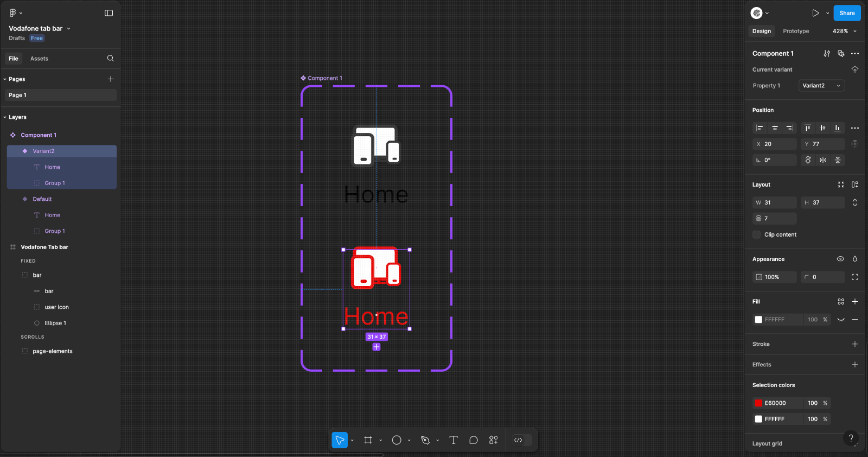The image size is (868, 457).
Task: Open the Actions tool in toolbar
Action: point(493,440)
